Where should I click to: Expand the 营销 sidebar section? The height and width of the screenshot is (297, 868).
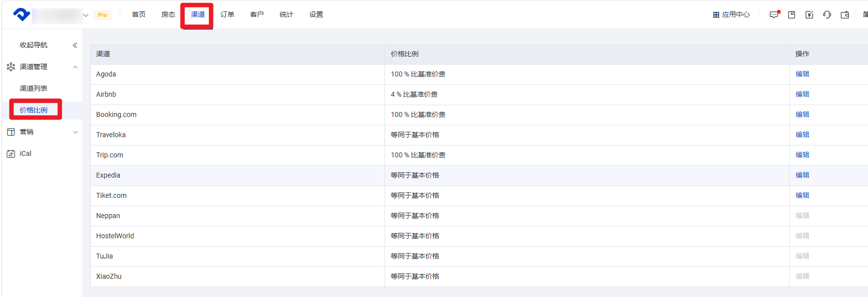(x=75, y=132)
